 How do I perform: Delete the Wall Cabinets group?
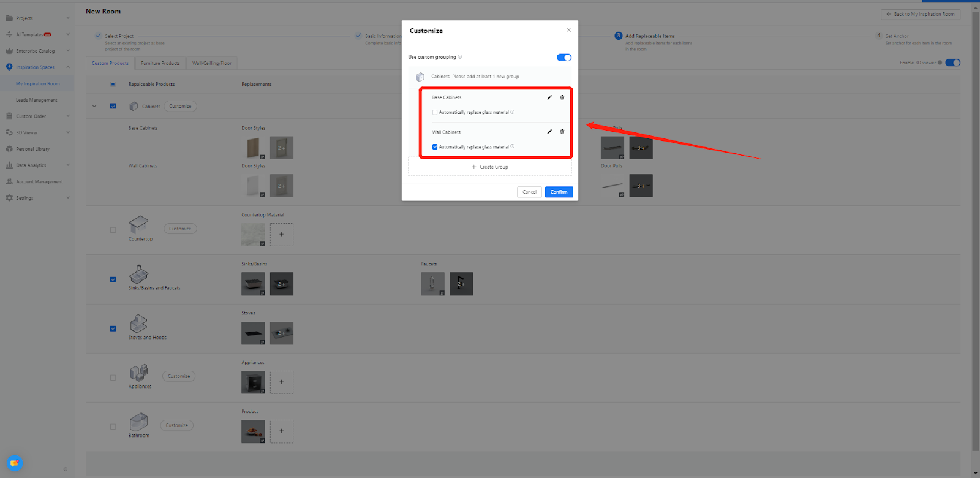(562, 132)
